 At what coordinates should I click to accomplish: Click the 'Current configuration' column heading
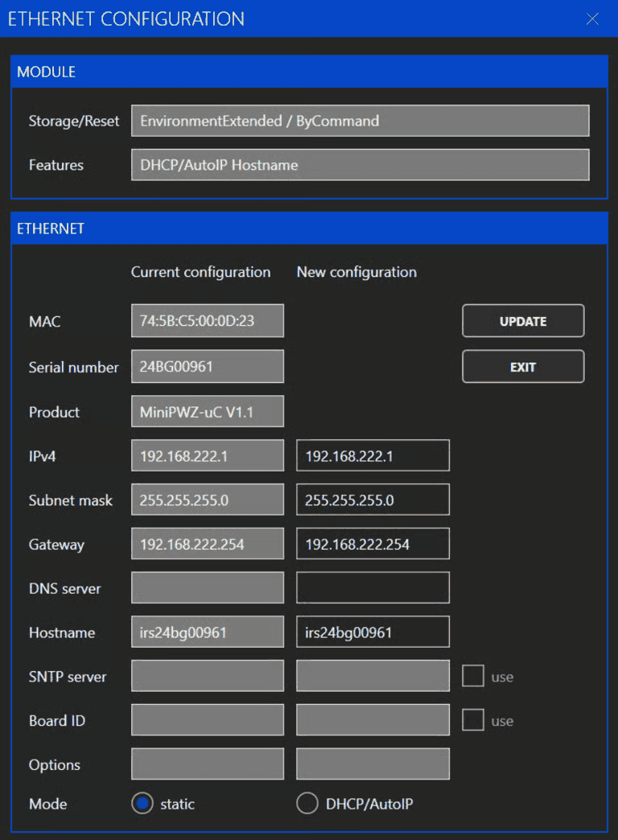tap(200, 272)
